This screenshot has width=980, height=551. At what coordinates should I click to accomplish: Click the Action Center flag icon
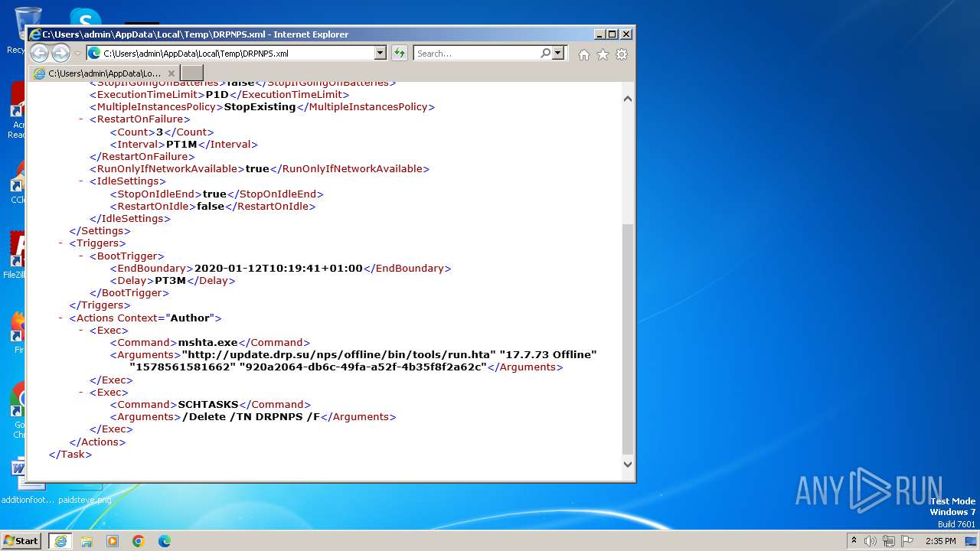click(x=907, y=541)
